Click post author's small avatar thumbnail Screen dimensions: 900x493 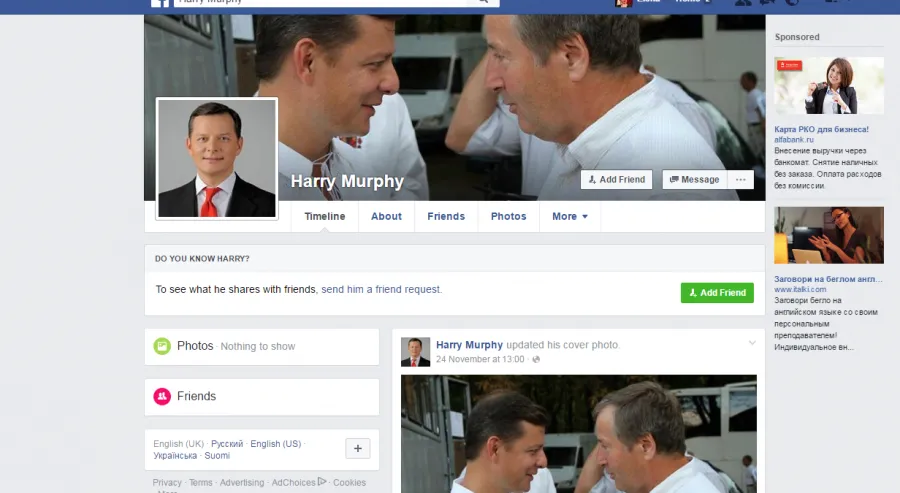coord(416,352)
